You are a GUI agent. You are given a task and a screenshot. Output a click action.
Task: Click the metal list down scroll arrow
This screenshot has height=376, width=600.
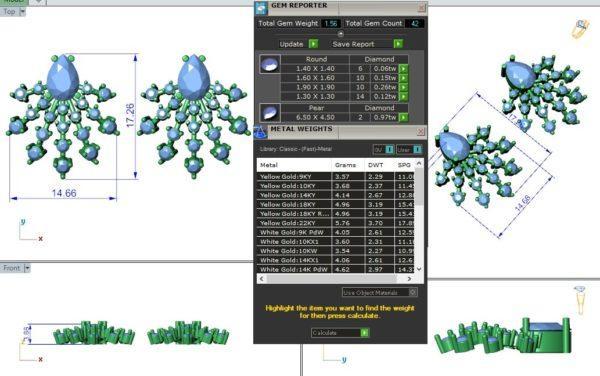419,269
